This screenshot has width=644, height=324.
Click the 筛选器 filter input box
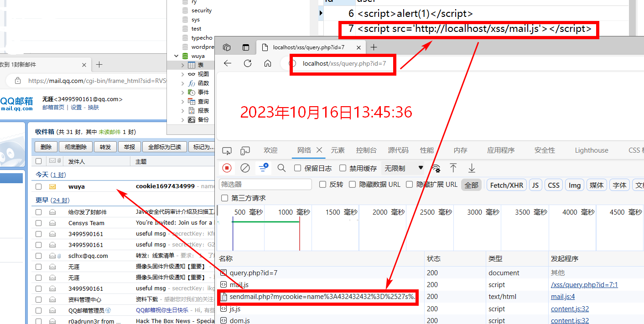265,185
